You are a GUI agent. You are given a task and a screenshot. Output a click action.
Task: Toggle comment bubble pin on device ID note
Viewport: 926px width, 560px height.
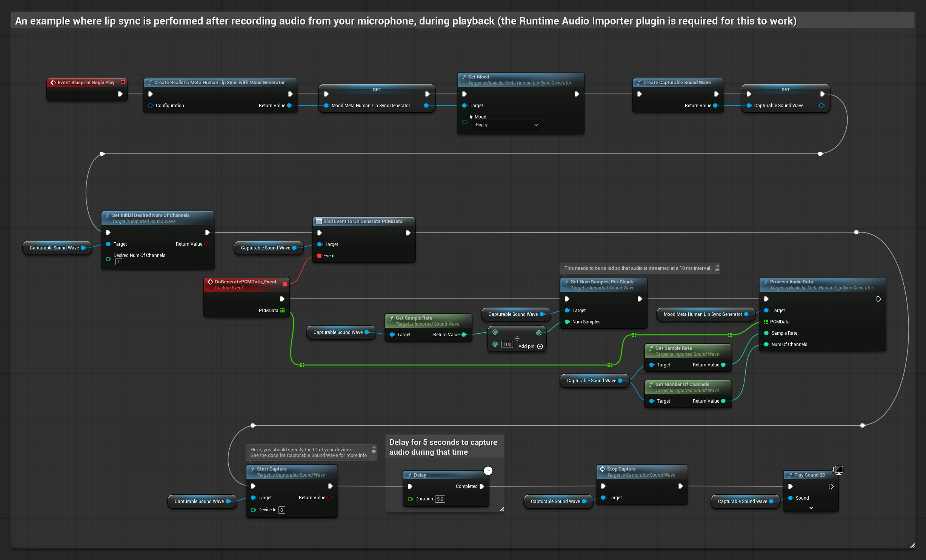(374, 448)
